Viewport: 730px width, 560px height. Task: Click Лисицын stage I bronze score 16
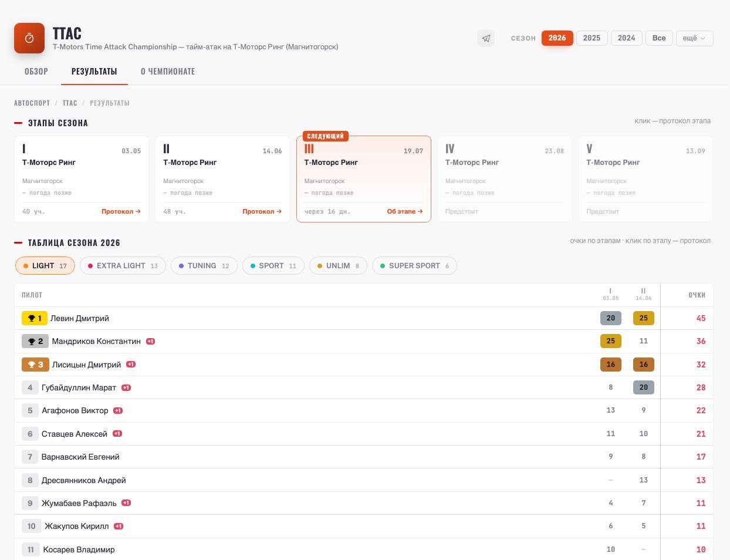point(611,365)
